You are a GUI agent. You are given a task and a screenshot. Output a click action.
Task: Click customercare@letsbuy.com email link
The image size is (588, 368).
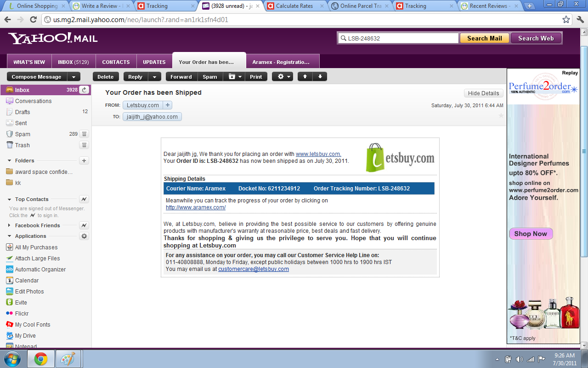[254, 269]
